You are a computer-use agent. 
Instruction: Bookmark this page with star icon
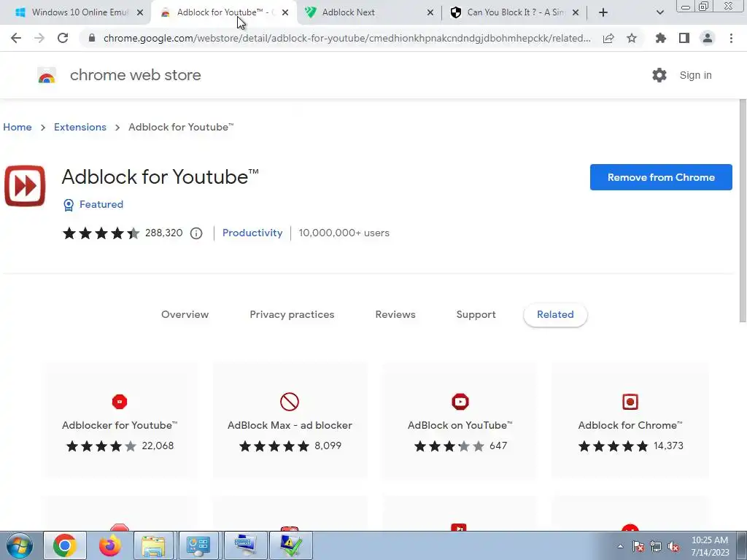(632, 38)
